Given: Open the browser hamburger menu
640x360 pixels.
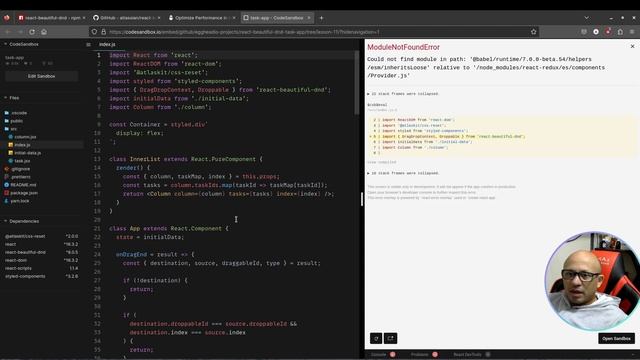Looking at the screenshot, I should (632, 32).
